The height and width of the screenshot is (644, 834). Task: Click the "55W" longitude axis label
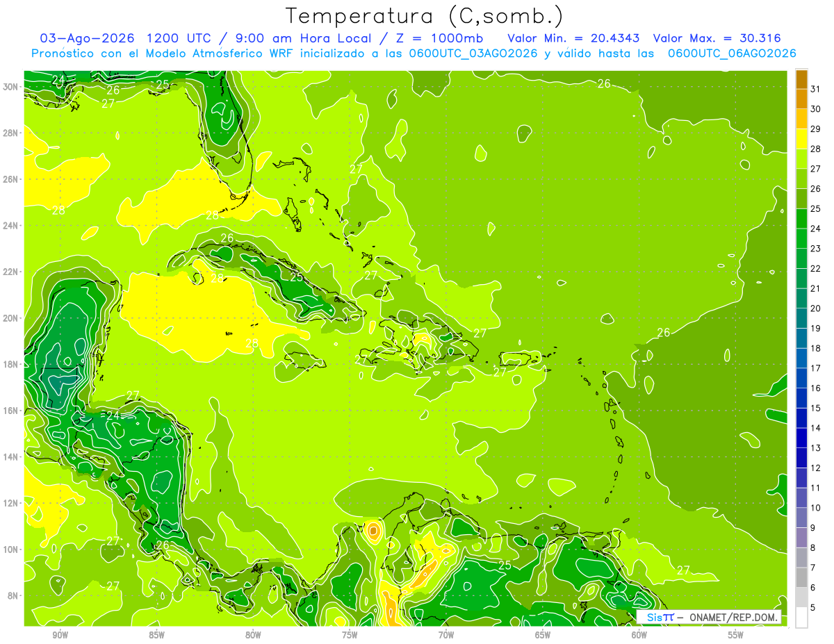pos(736,635)
